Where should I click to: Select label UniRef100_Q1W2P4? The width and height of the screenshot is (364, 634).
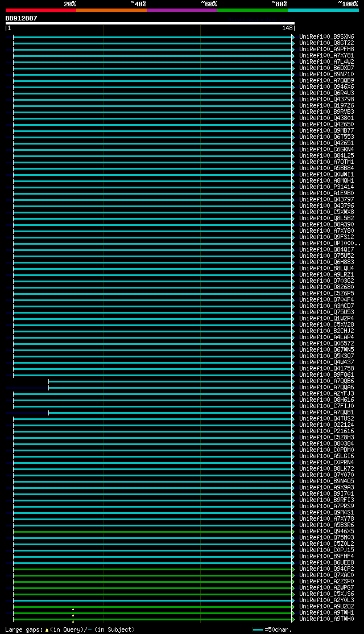tap(326, 319)
